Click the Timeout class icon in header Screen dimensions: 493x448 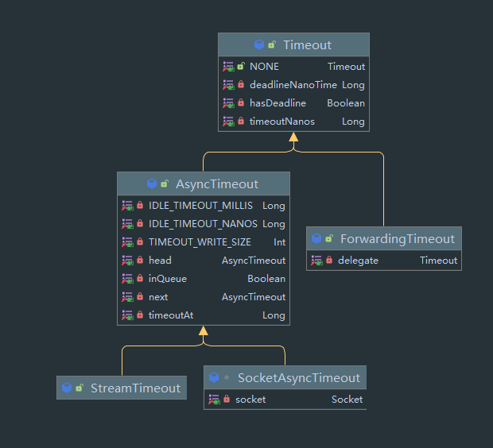point(259,45)
